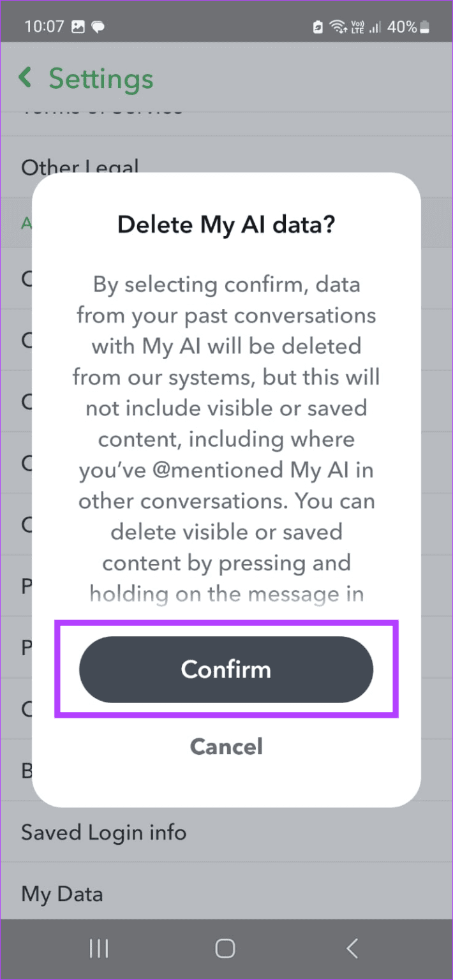Open My Data from the settings list
This screenshot has height=980, width=453.
pyautogui.click(x=62, y=894)
